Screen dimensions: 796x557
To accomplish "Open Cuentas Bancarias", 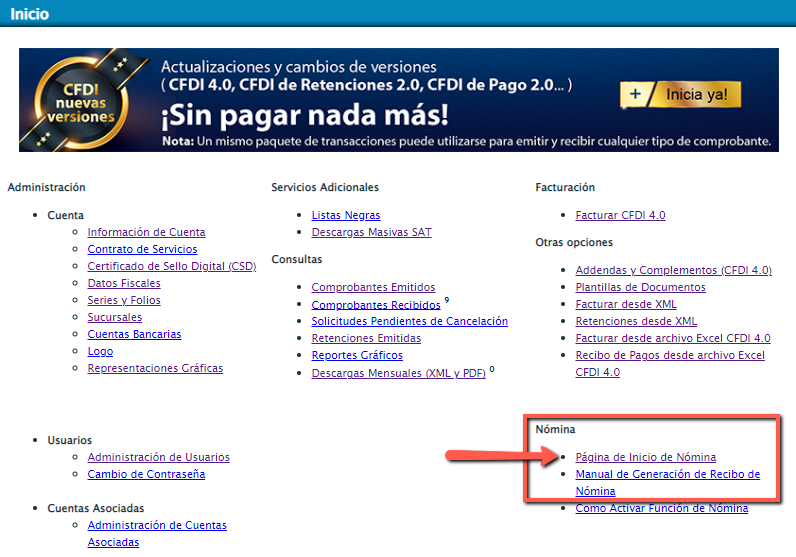I will [134, 334].
